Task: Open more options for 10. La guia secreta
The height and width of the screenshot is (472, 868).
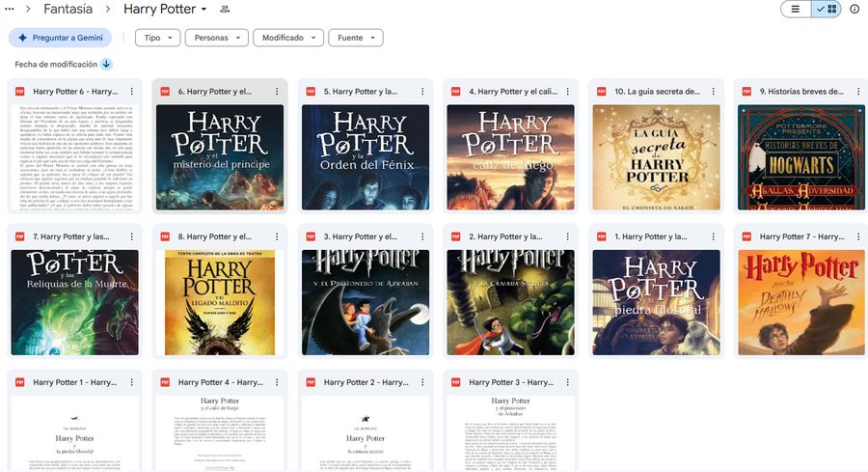Action: point(713,92)
